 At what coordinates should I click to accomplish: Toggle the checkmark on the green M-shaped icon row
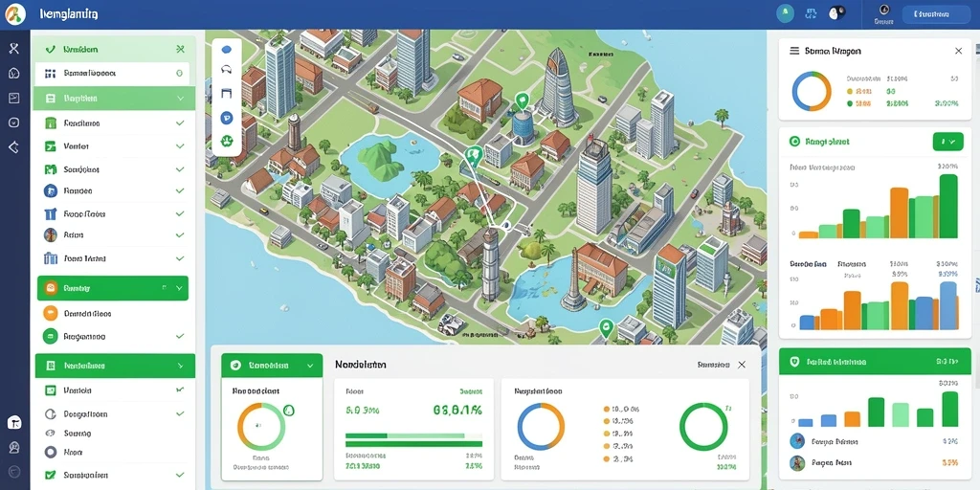click(x=180, y=169)
